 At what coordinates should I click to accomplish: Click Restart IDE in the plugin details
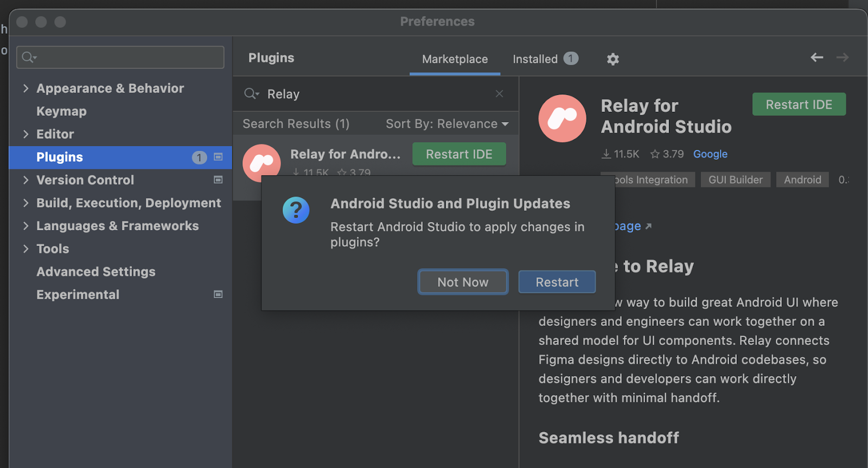tap(799, 104)
